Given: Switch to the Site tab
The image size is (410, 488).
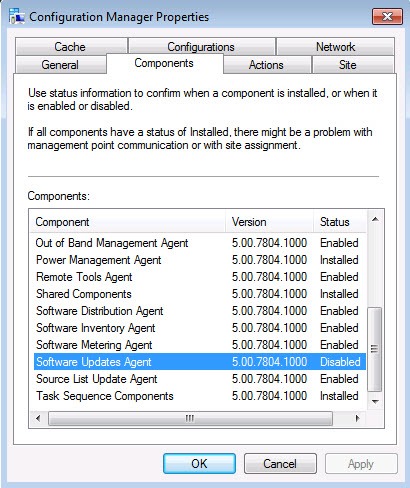Looking at the screenshot, I should tap(347, 64).
